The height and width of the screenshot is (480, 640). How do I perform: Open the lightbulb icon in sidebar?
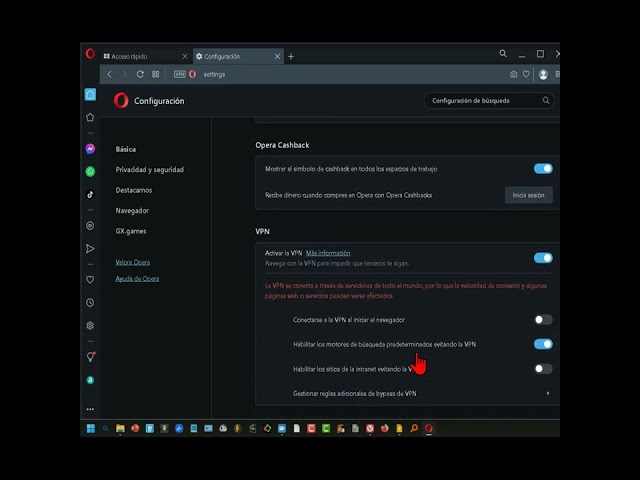pos(91,356)
